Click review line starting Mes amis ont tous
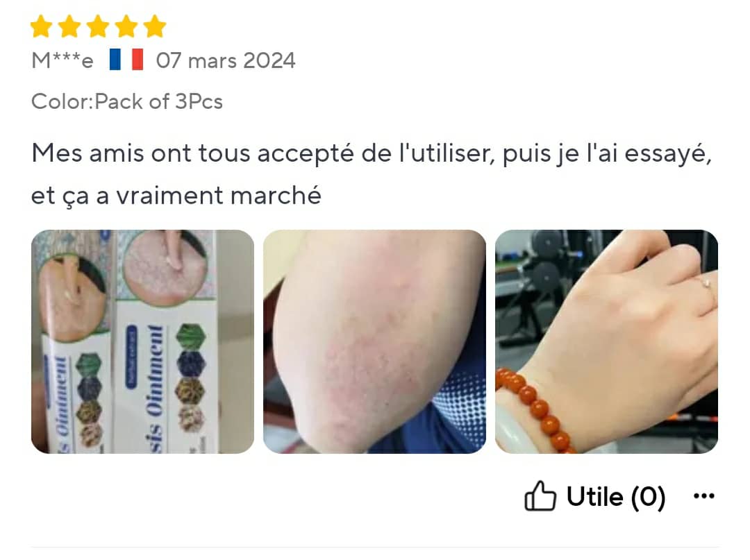Screen dimensions: 750x560 pyautogui.click(x=372, y=154)
